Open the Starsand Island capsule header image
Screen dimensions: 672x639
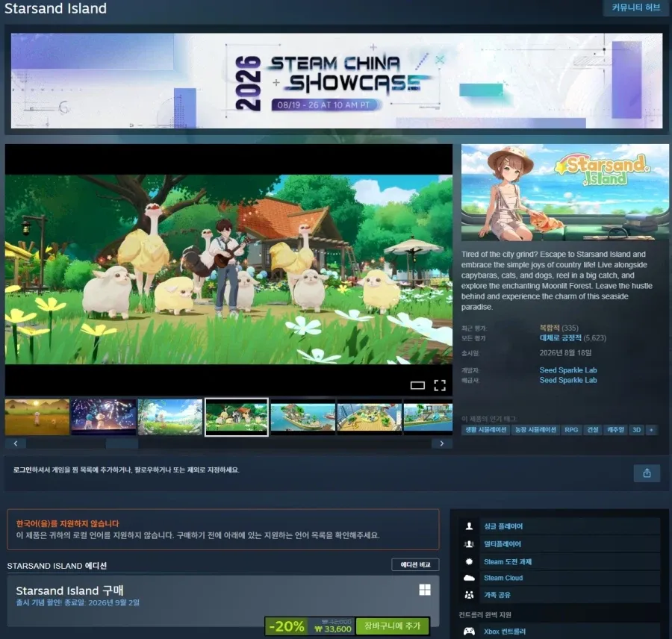pos(565,193)
